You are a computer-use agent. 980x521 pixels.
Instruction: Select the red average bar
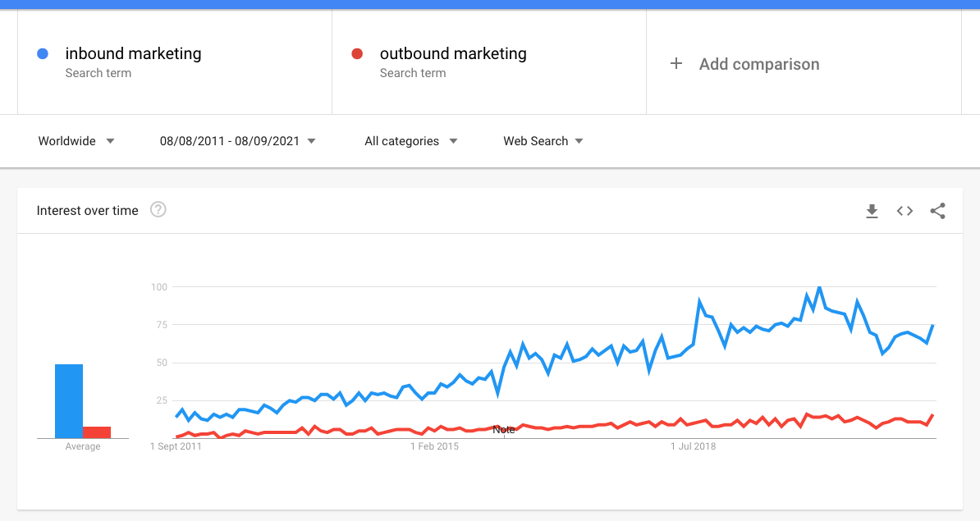coord(97,432)
